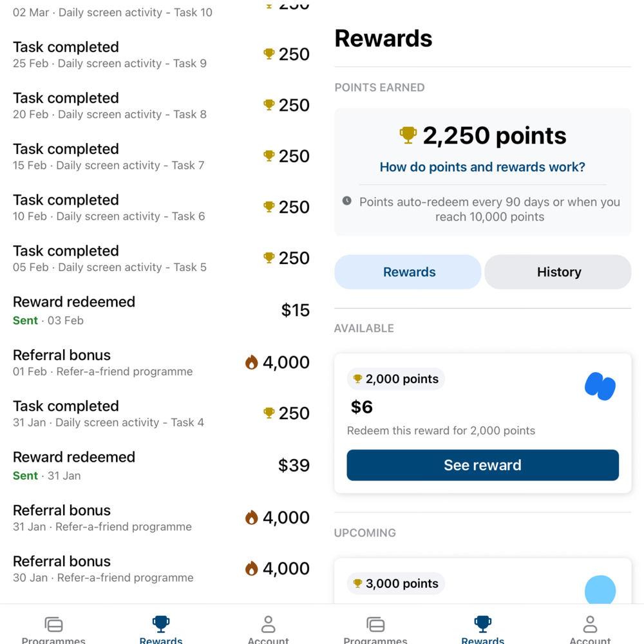
Task: Open Account person icon in left bar
Action: 268,624
